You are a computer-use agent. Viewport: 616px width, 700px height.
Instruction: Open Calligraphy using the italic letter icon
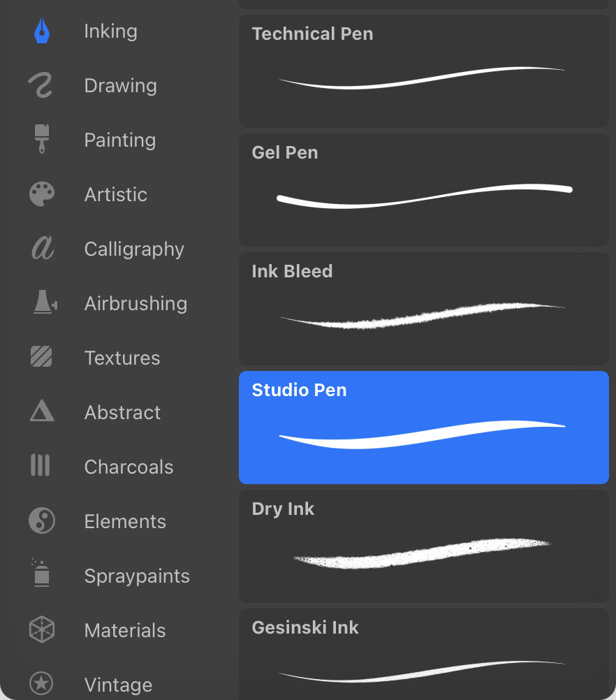41,249
